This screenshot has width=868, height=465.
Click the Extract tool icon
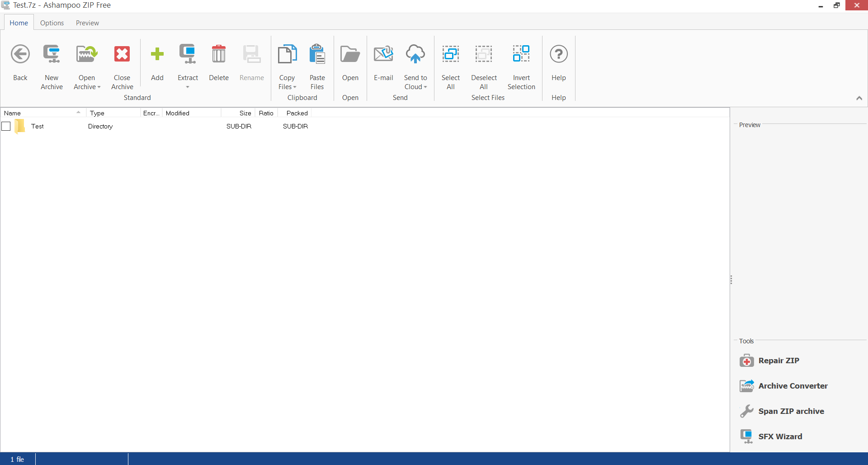(x=188, y=54)
